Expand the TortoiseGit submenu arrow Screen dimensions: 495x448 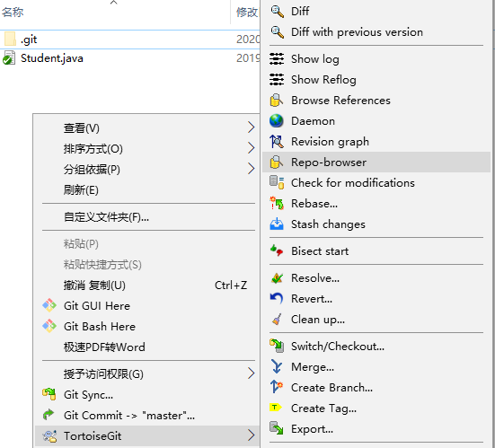coord(251,435)
